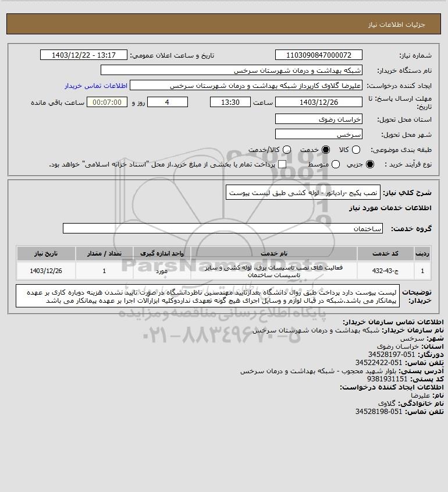Select the کالا radio button
448x492 pixels.
click(x=356, y=150)
